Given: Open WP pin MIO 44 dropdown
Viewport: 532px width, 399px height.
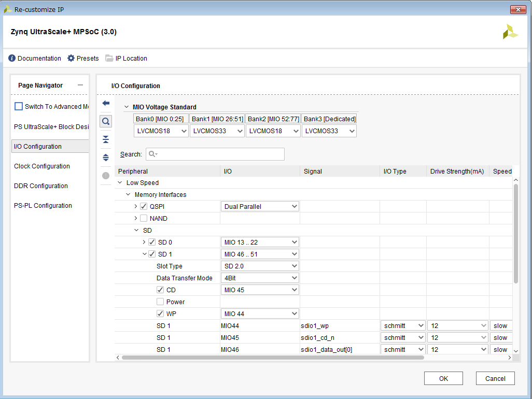Looking at the screenshot, I should 260,313.
